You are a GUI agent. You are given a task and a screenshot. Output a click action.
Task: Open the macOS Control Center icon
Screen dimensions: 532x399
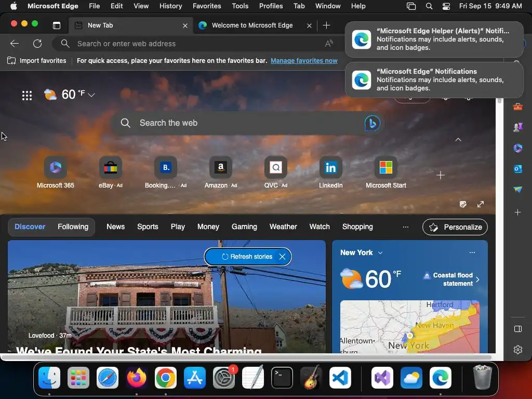click(446, 6)
